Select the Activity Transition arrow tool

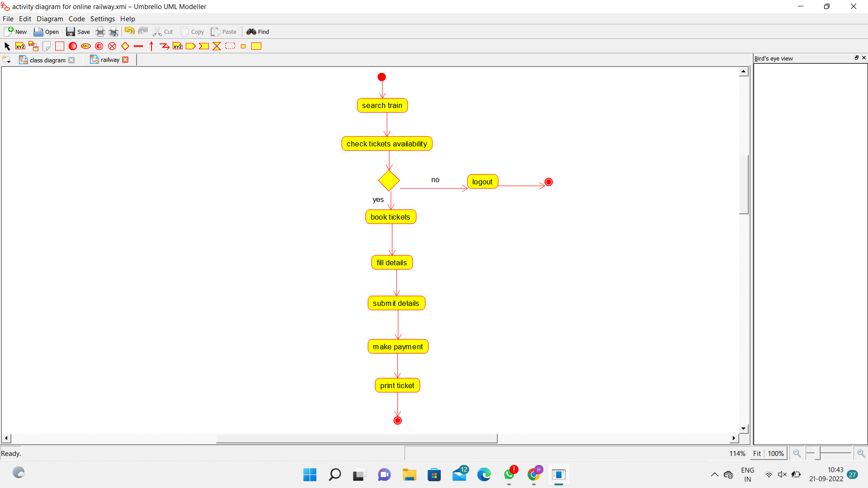[151, 46]
